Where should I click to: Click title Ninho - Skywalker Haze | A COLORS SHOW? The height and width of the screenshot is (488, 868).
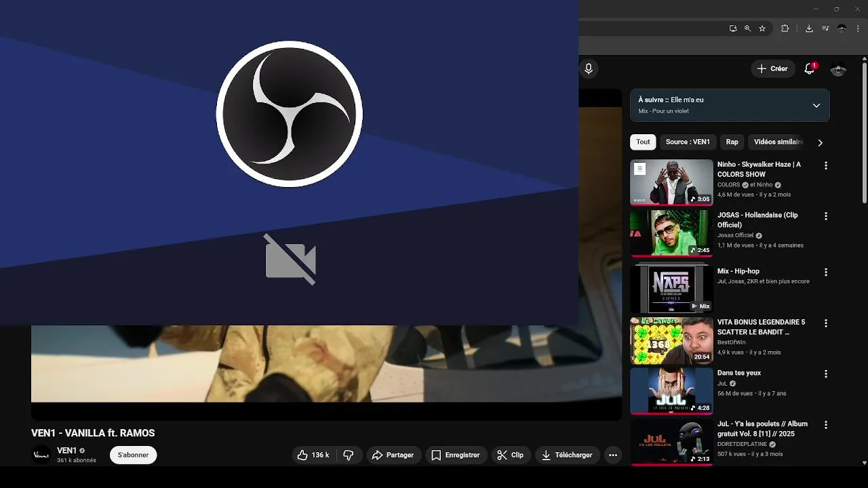click(x=759, y=169)
